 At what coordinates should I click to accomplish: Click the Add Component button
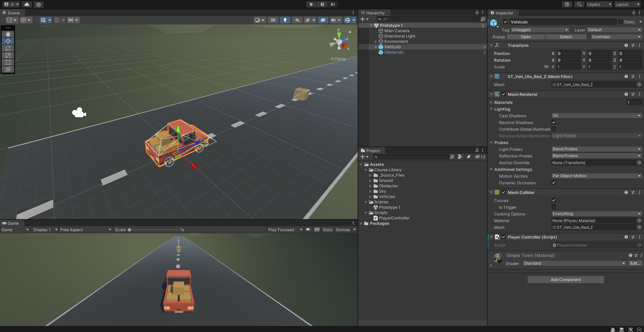pyautogui.click(x=566, y=280)
